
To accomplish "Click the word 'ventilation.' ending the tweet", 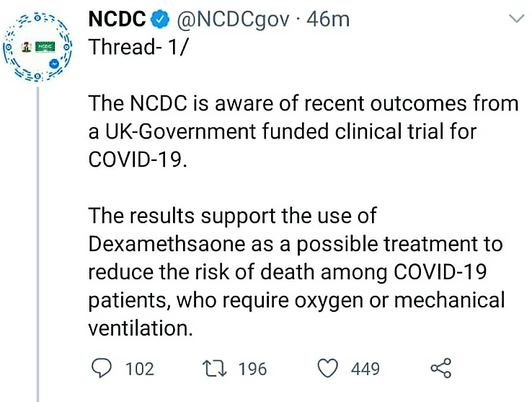I will point(141,328).
